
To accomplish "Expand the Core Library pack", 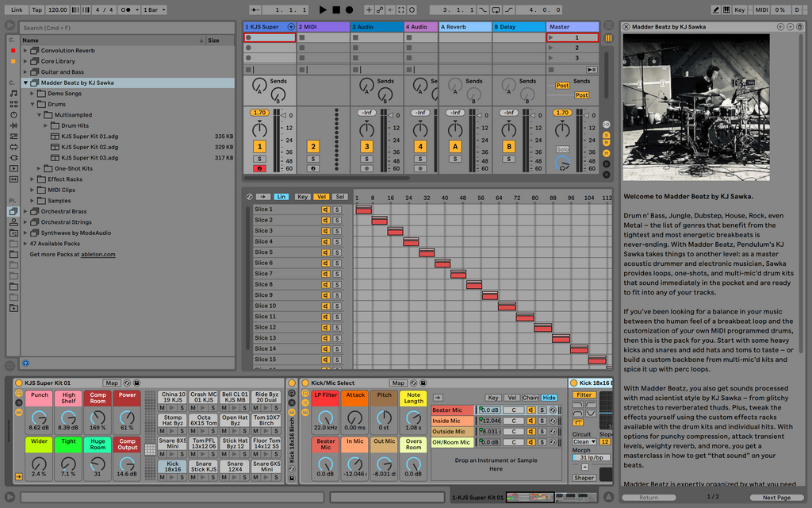I will 25,61.
